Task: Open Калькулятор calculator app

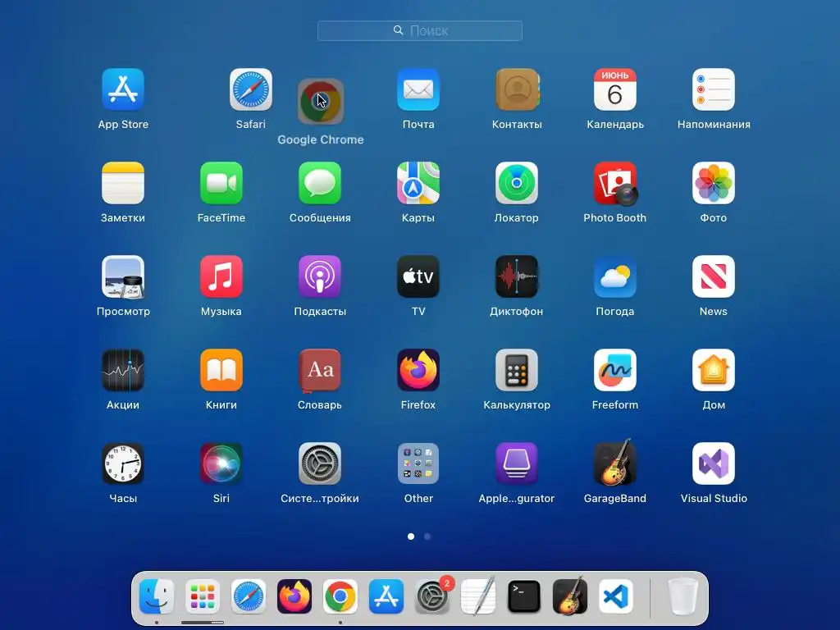Action: coord(517,370)
